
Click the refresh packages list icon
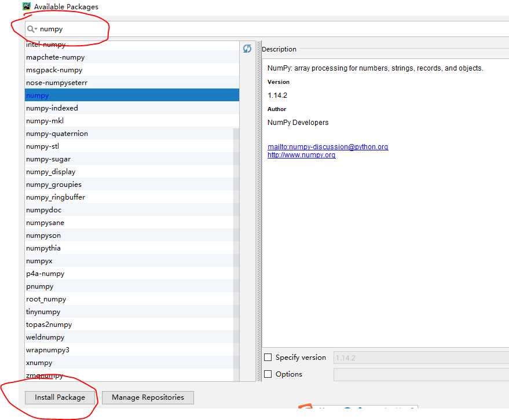tap(247, 49)
